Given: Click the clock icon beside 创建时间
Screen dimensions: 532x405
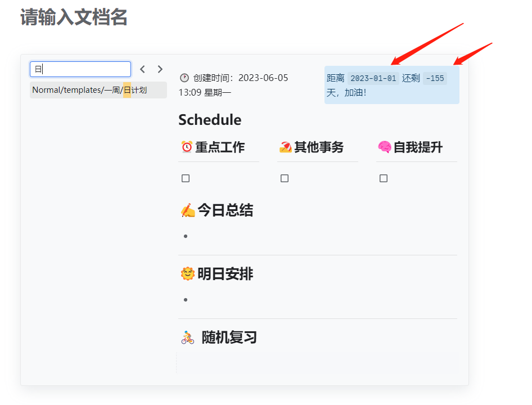Looking at the screenshot, I should (184, 78).
